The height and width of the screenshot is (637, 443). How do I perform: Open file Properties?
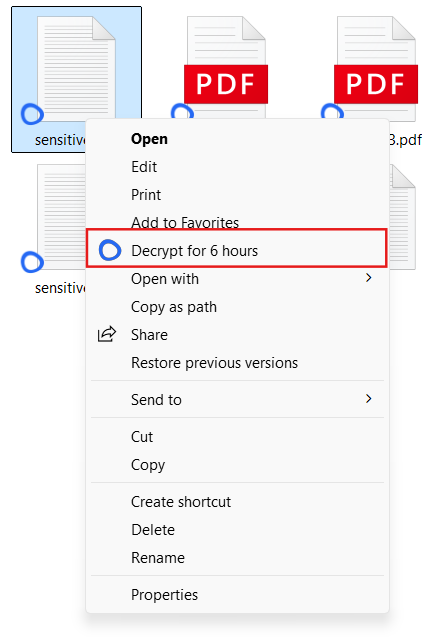(x=164, y=595)
